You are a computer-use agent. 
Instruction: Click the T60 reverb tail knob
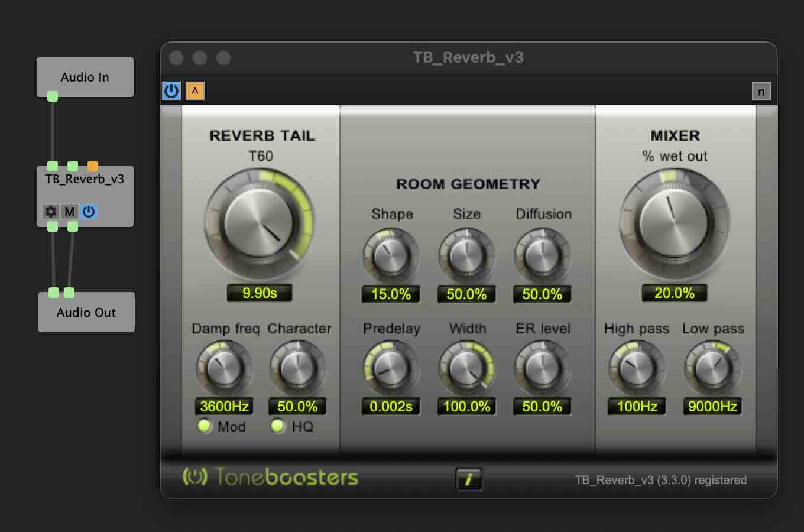pyautogui.click(x=259, y=224)
